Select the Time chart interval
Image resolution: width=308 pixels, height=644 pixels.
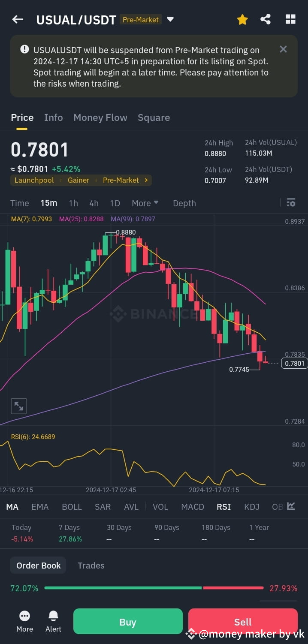[20, 203]
